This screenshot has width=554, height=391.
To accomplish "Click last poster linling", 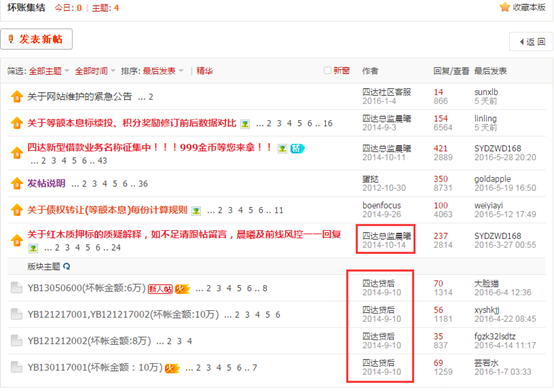I will click(485, 118).
